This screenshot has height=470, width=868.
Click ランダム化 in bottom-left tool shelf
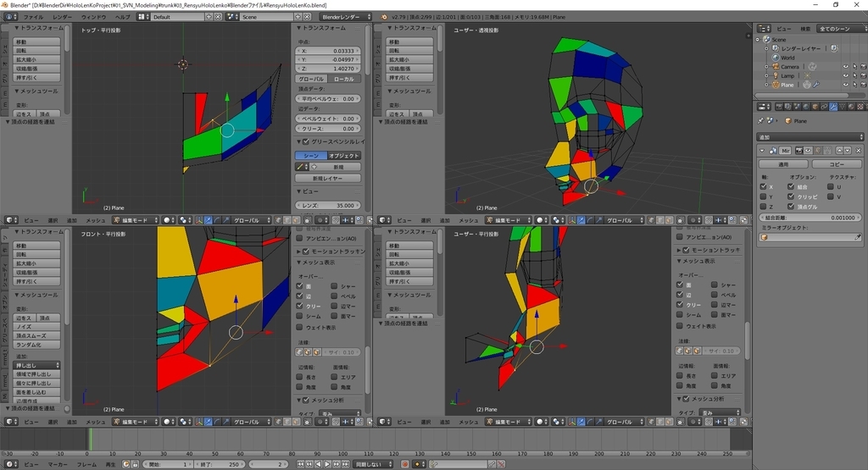coord(36,345)
